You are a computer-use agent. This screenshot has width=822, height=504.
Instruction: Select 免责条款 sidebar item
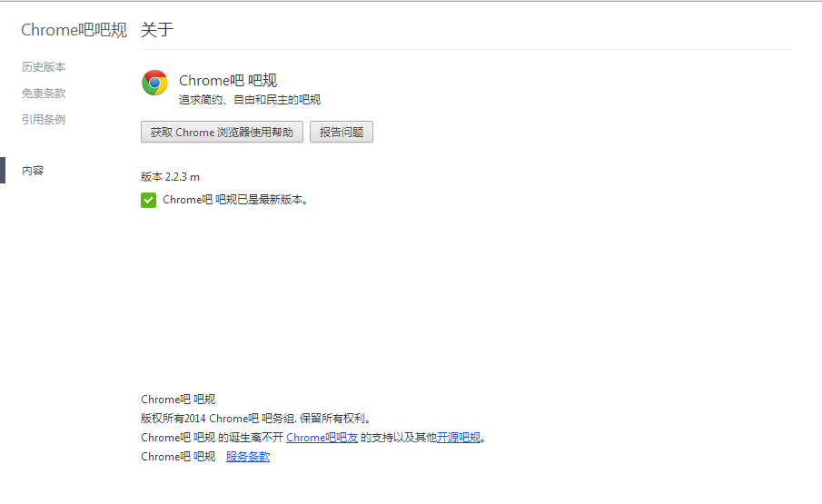44,94
